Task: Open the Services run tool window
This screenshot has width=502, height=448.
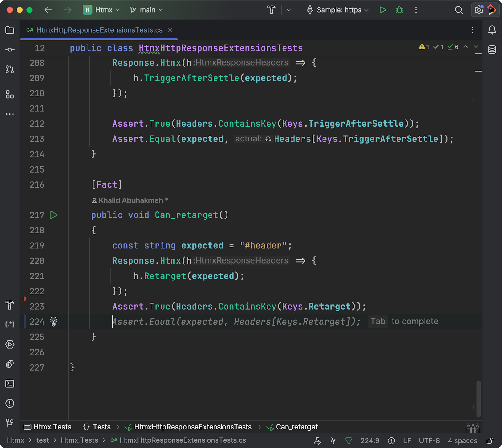Action: [x=10, y=344]
